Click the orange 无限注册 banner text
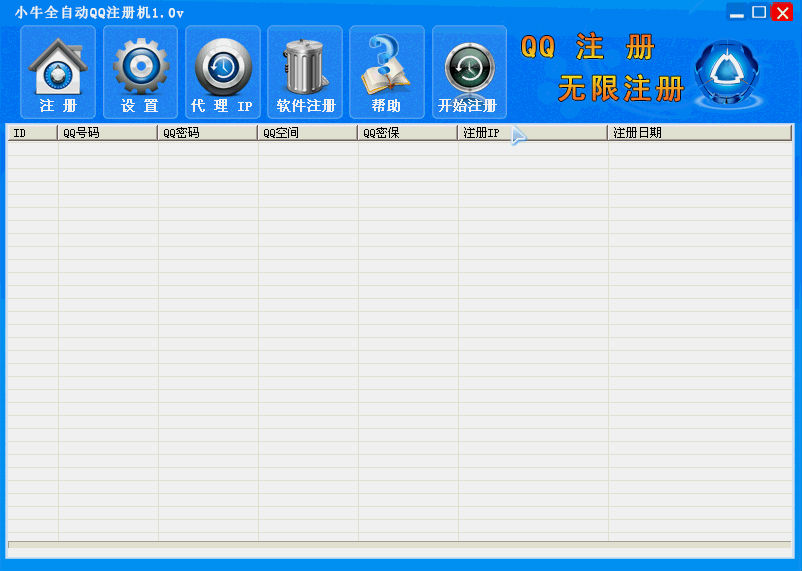Image resolution: width=802 pixels, height=571 pixels. [x=620, y=89]
